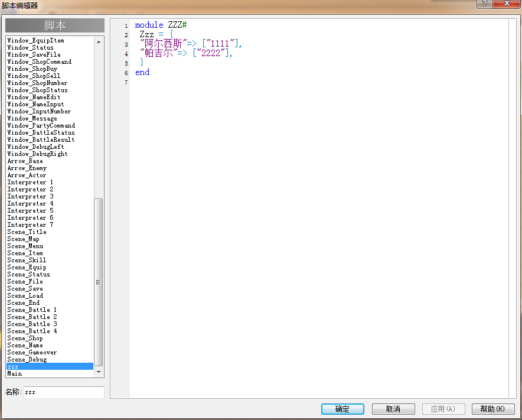Select the Scene_Debug script
Viewport: 522px width, 420px height.
click(50, 359)
